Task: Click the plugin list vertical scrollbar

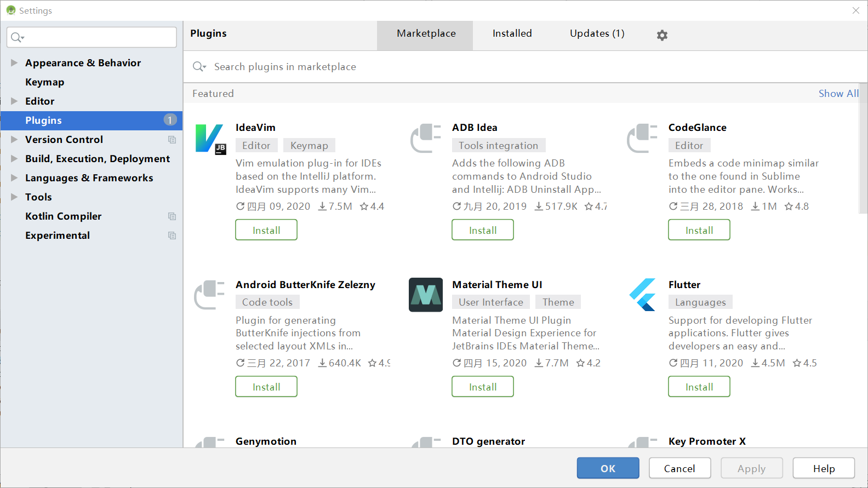Action: click(x=863, y=148)
